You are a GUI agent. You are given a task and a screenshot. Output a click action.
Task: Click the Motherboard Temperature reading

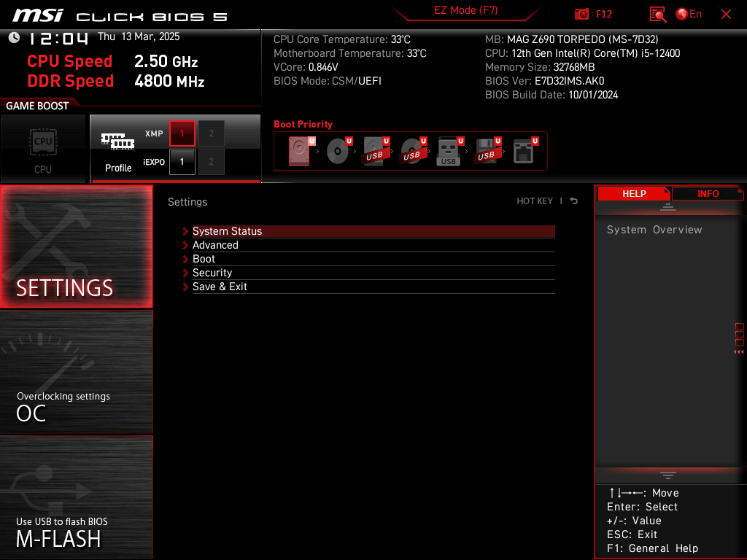coord(350,52)
